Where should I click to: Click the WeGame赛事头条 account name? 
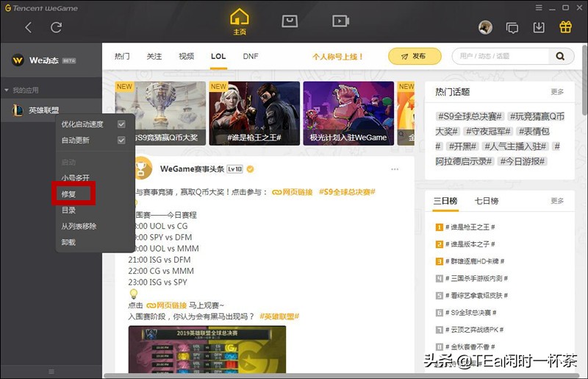[192, 169]
